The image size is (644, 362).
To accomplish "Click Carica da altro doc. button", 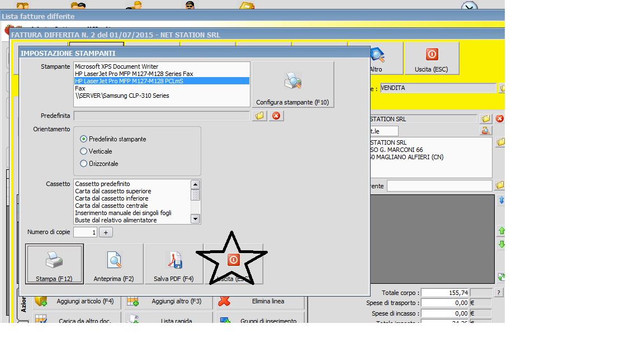I will pyautogui.click(x=78, y=318).
